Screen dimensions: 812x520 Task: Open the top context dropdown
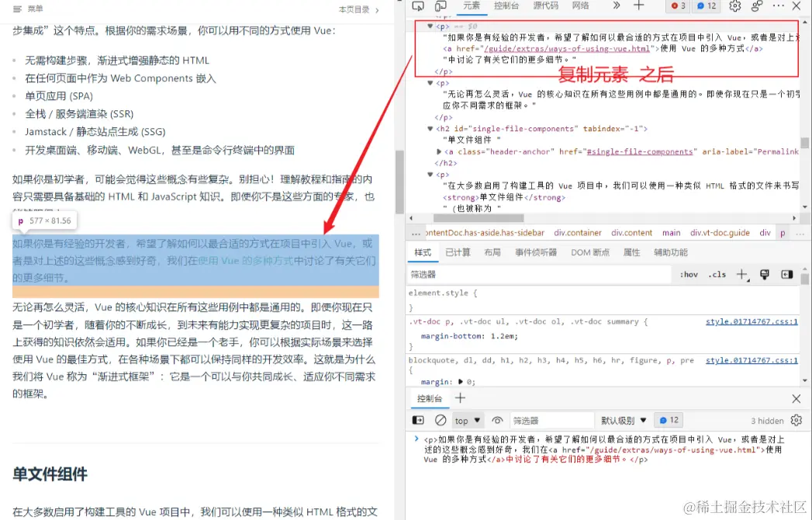point(468,421)
